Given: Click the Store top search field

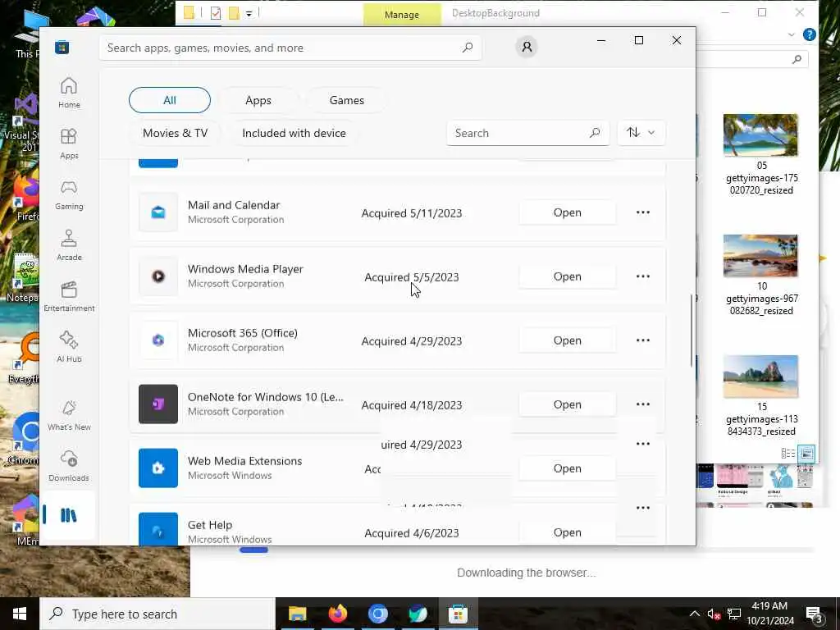Looking at the screenshot, I should [290, 48].
